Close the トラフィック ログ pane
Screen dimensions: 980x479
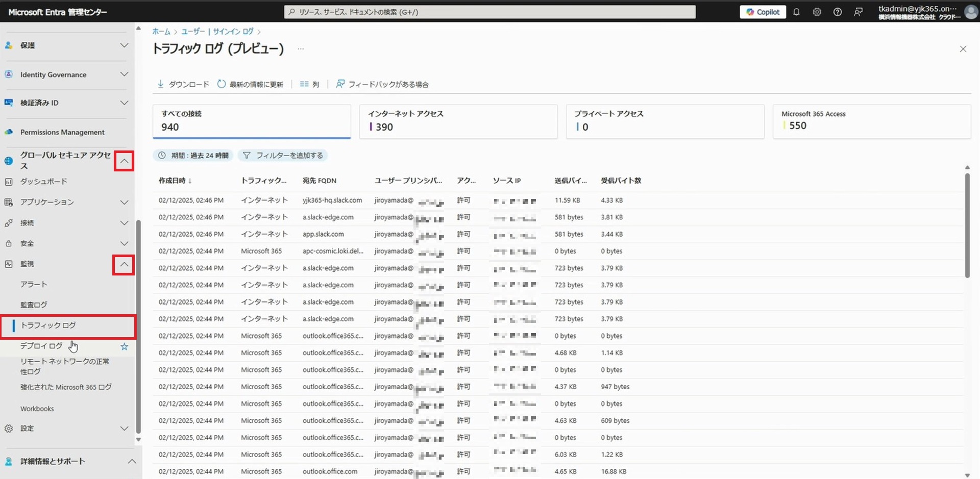click(963, 49)
